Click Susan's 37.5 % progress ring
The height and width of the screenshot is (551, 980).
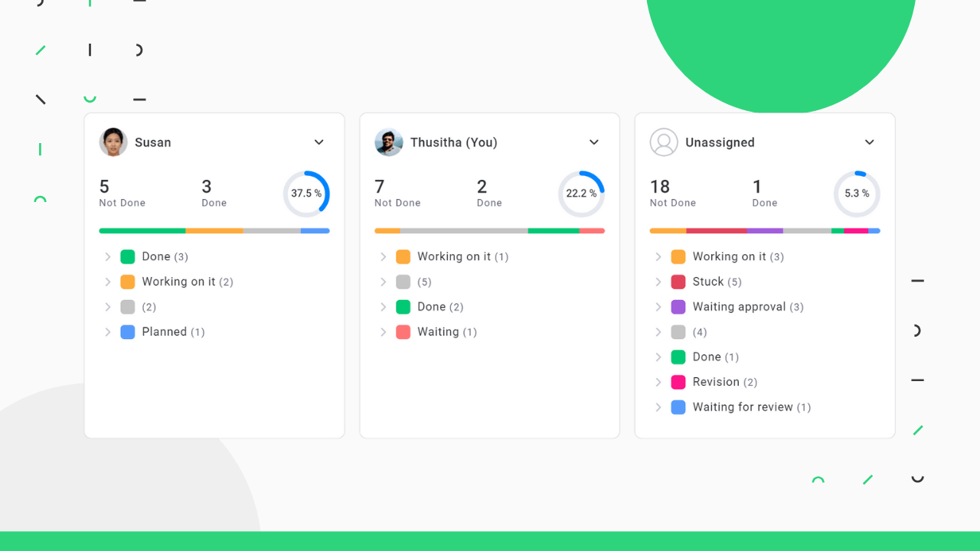(306, 194)
